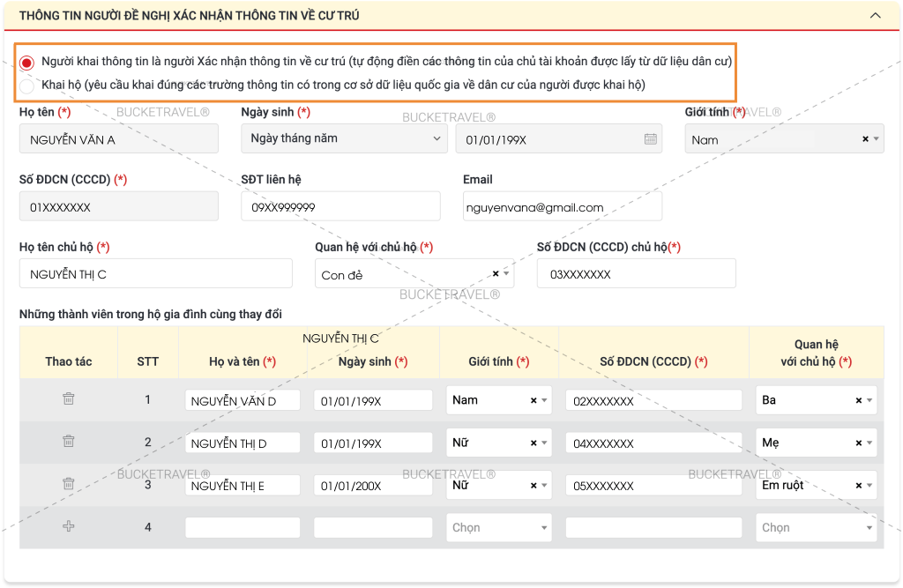Clear Giới tính 'Nam' with x icon

click(x=865, y=139)
